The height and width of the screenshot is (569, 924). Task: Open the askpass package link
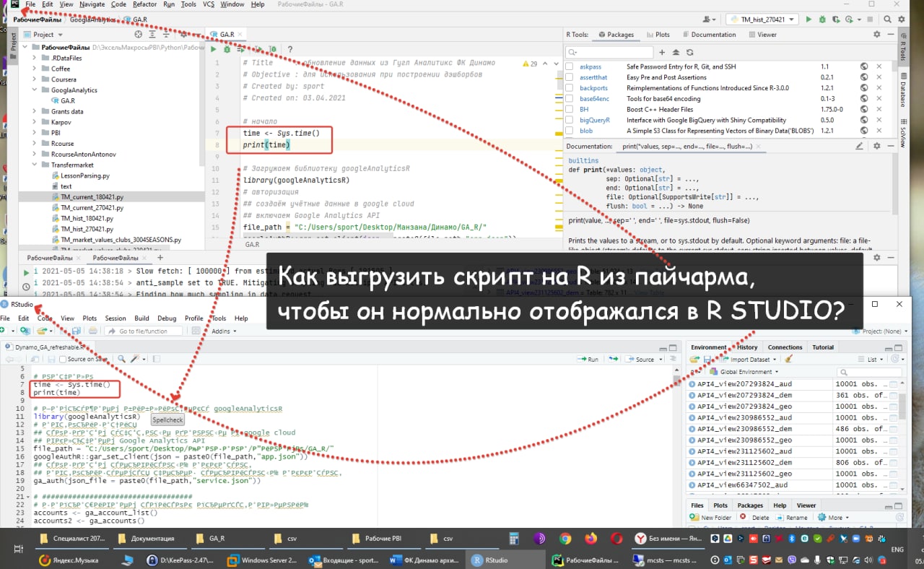coord(590,66)
